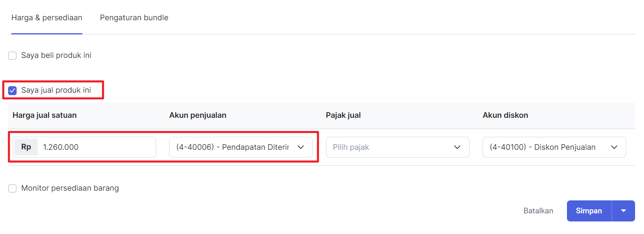Open the Pengaturan bundle tab
The height and width of the screenshot is (234, 644).
pyautogui.click(x=134, y=18)
